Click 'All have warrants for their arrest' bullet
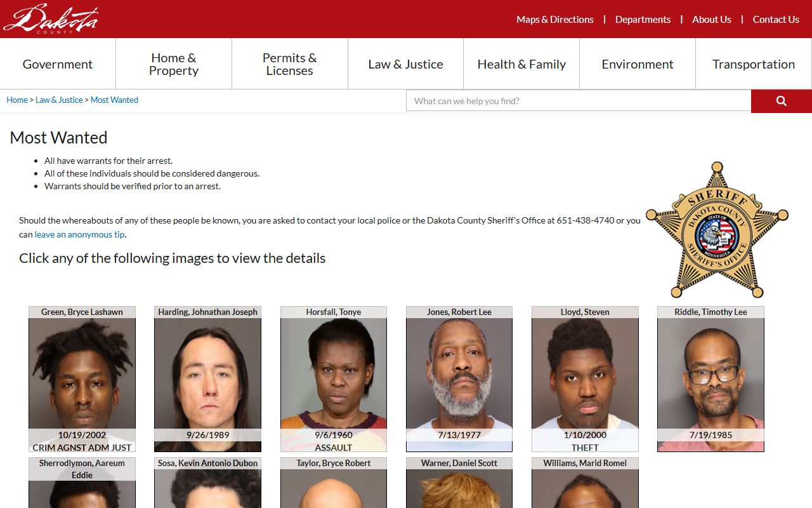The height and width of the screenshot is (508, 812). point(108,161)
